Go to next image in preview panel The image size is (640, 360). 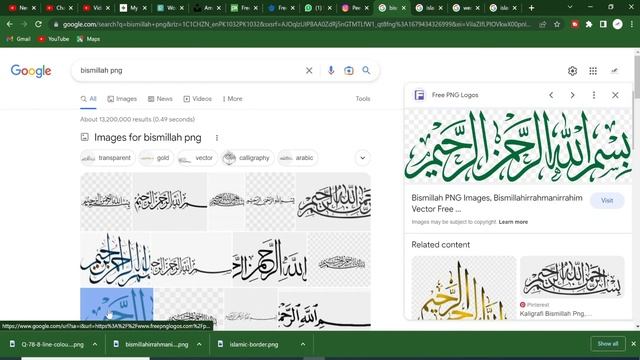[x=572, y=95]
